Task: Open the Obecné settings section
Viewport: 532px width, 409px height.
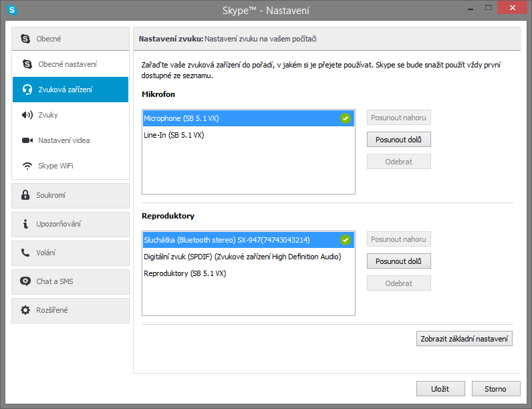Action: [x=71, y=39]
